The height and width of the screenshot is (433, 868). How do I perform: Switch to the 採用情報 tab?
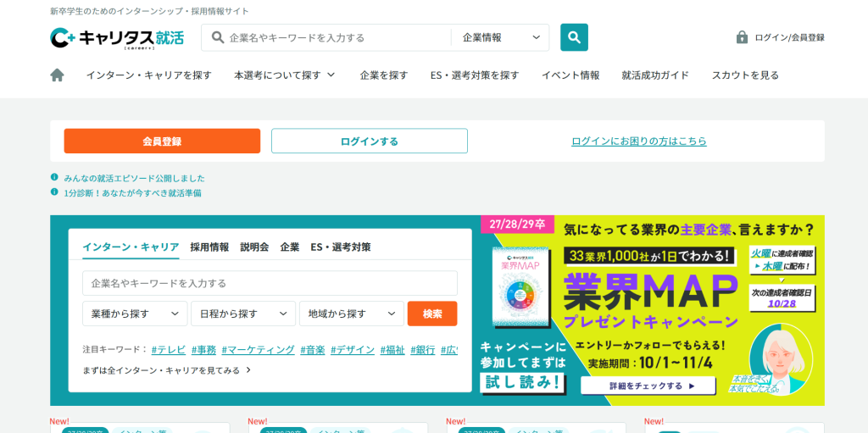[209, 247]
